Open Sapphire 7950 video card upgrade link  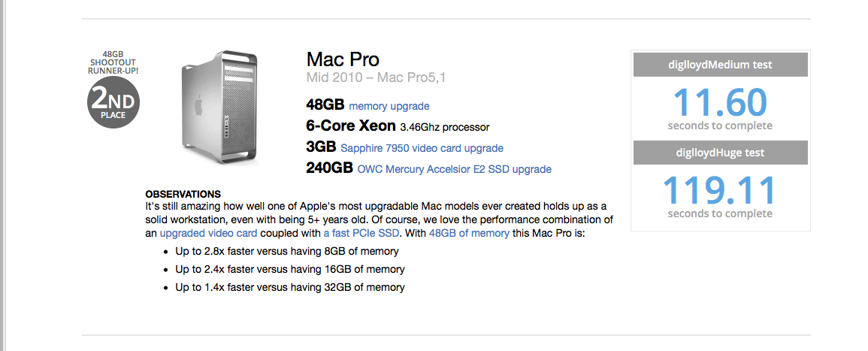[x=422, y=148]
